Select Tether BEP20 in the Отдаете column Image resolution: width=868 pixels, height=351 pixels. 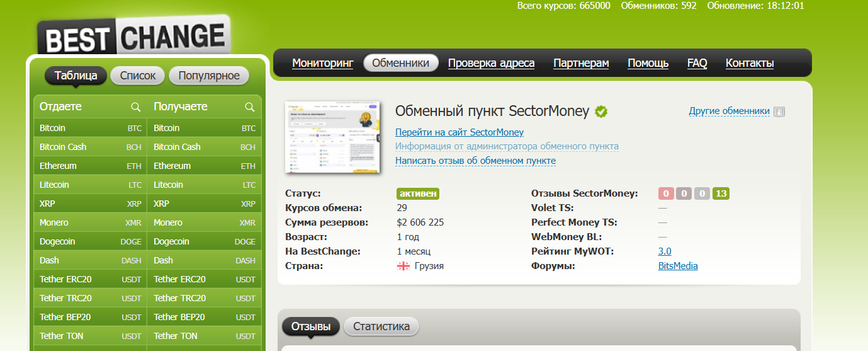click(x=90, y=317)
